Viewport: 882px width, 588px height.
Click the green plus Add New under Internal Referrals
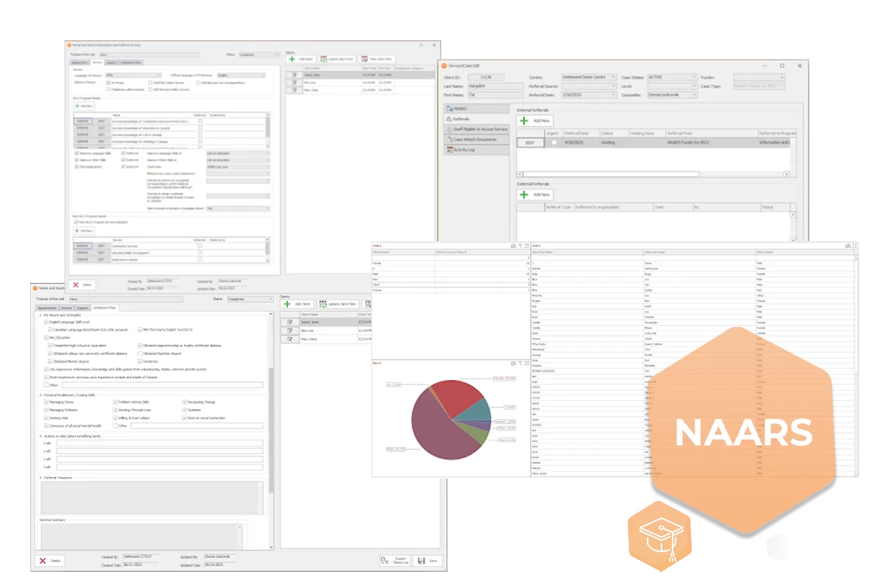tap(534, 121)
